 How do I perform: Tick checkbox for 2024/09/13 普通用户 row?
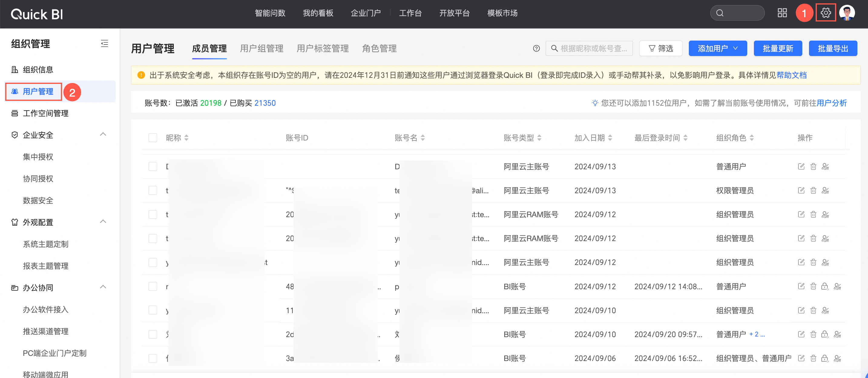[x=153, y=166]
